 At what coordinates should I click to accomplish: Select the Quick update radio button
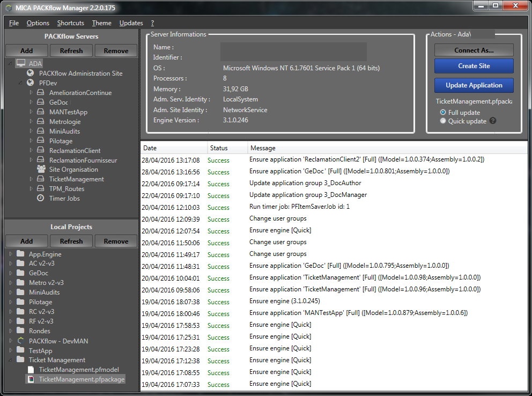(443, 121)
